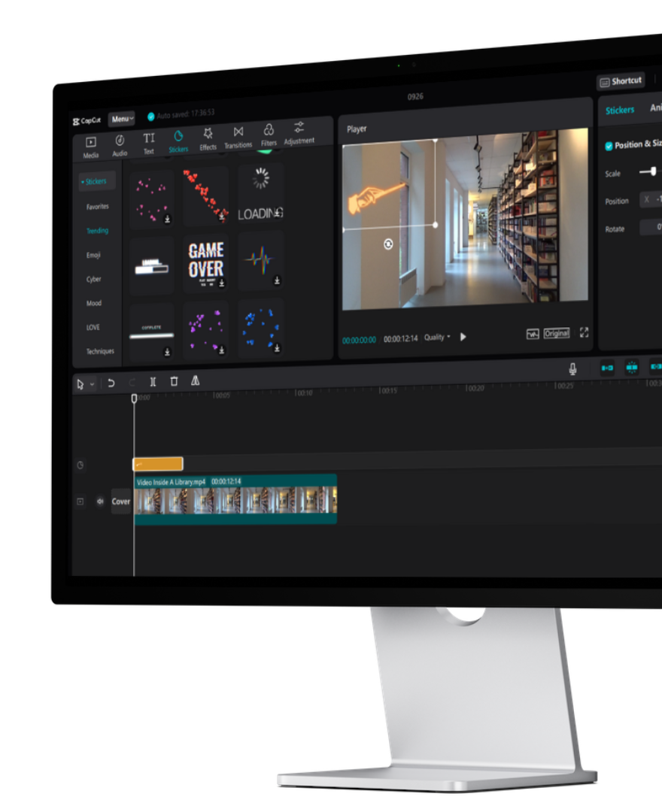Switch to Stickers tab in right panel
662x812 pixels.
pos(620,111)
